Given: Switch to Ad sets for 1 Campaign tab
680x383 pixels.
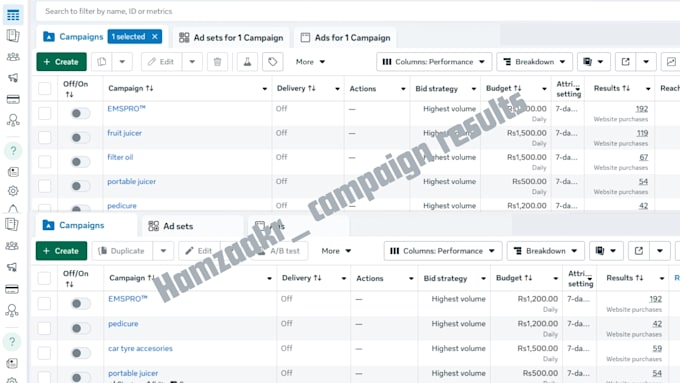Looking at the screenshot, I should tap(231, 38).
